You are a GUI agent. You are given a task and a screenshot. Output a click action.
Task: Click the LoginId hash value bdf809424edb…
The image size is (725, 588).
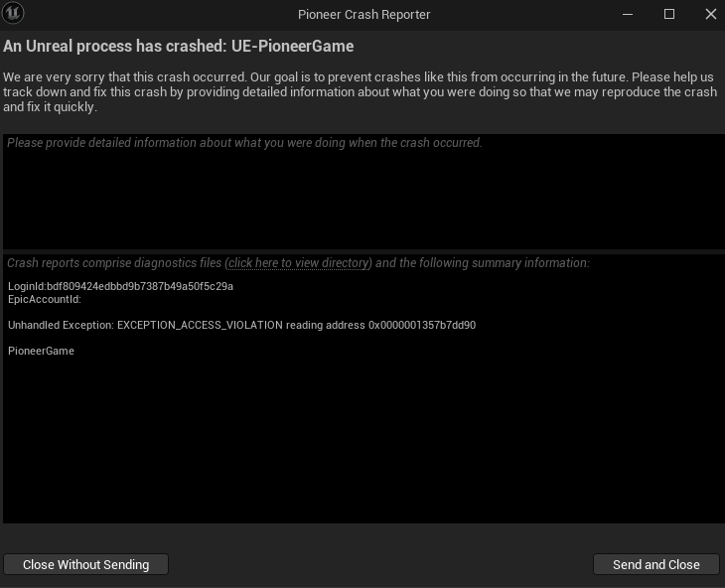pyautogui.click(x=140, y=286)
